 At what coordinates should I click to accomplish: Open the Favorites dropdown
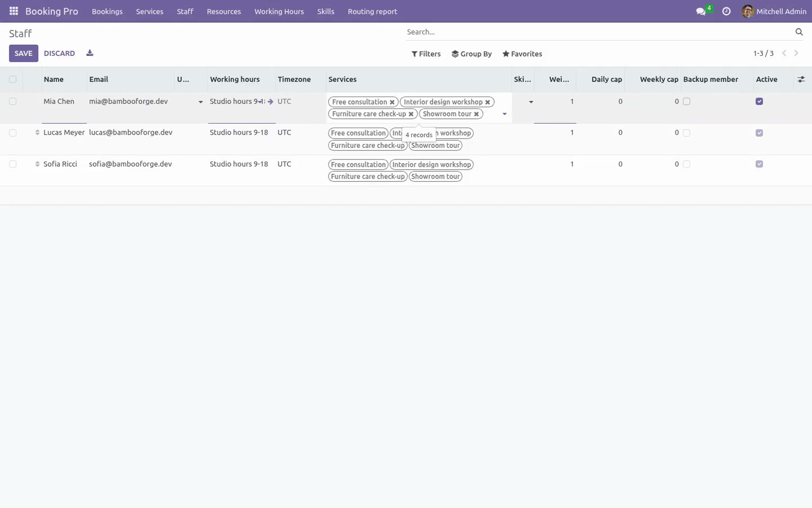522,54
